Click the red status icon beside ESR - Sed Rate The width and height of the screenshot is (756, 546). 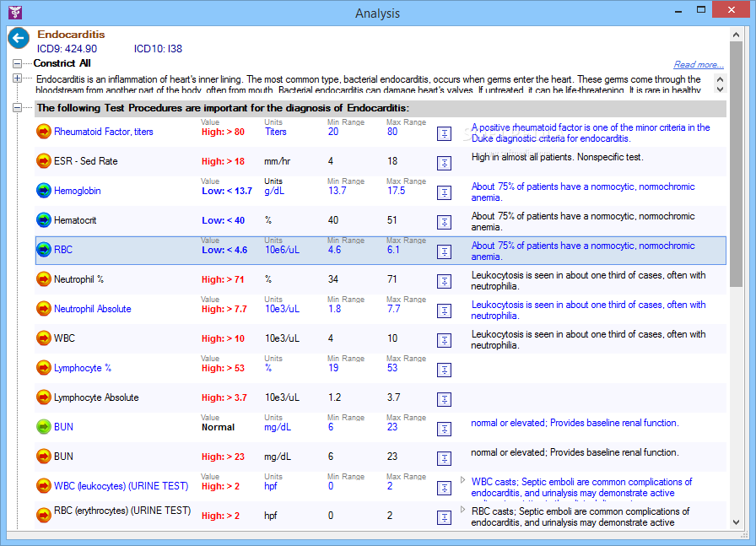[44, 160]
